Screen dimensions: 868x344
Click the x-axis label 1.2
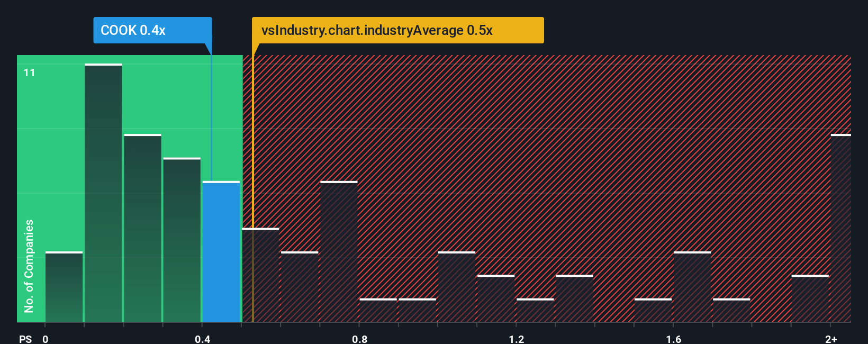point(517,339)
